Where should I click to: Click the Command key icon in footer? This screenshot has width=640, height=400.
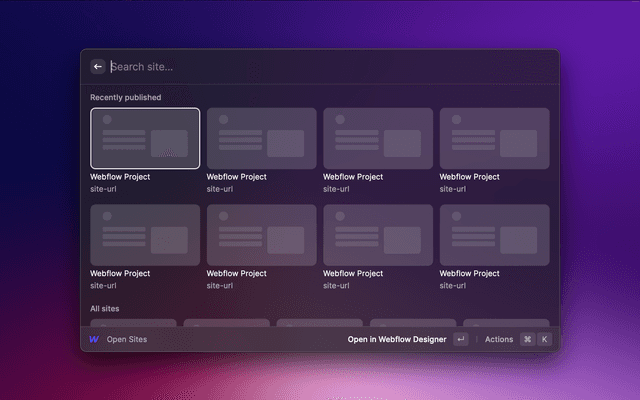click(527, 339)
